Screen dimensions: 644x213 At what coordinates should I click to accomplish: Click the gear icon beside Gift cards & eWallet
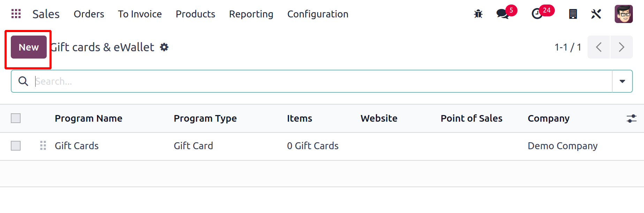pyautogui.click(x=164, y=47)
